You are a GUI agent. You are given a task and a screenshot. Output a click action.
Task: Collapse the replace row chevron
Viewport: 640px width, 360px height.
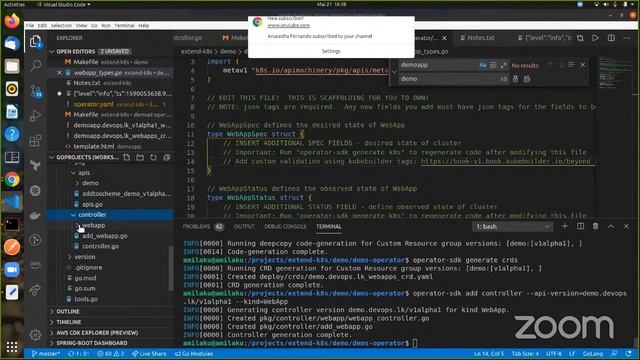[x=394, y=72]
